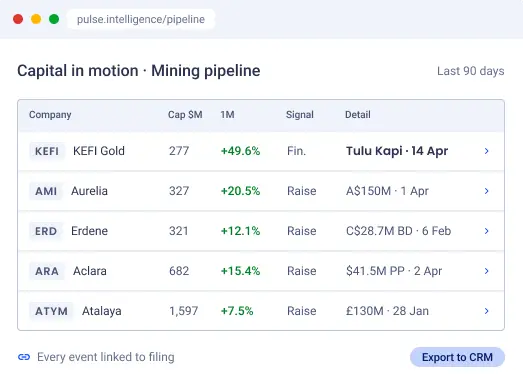This screenshot has width=523, height=383.
Task: Click the 682 market cap value
Action: coord(179,271)
